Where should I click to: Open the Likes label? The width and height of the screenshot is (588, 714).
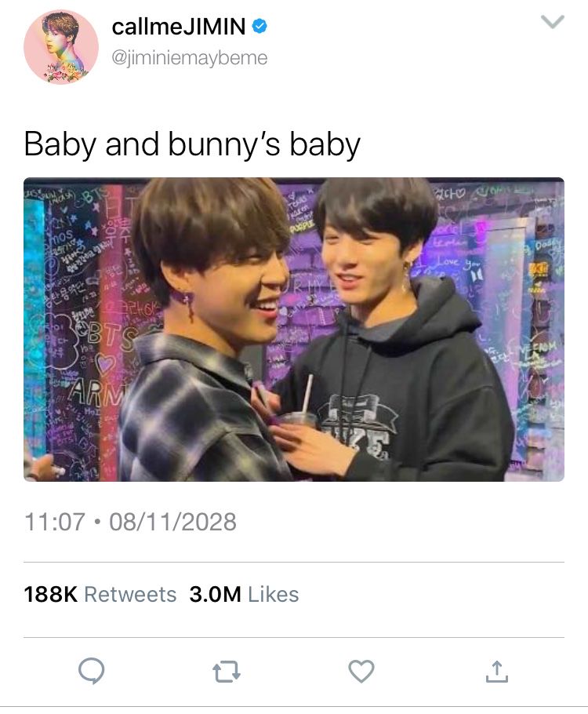point(273,594)
